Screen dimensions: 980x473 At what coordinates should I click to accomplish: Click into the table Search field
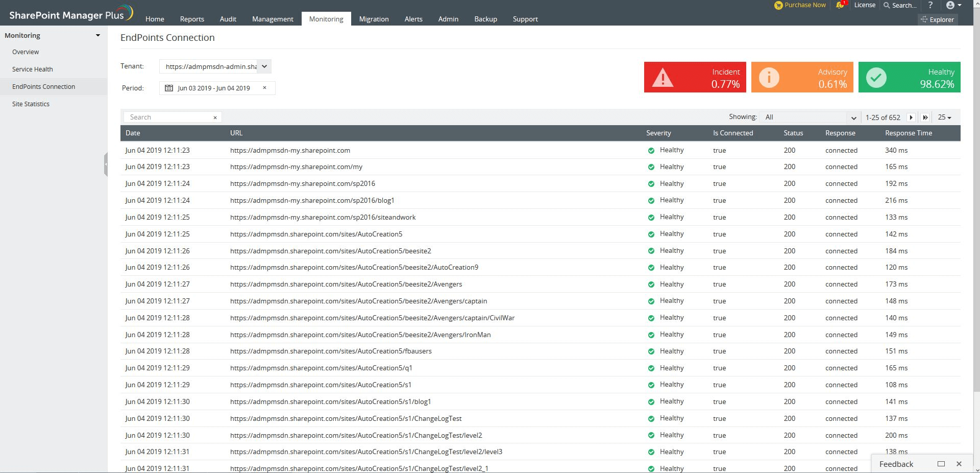tap(169, 117)
